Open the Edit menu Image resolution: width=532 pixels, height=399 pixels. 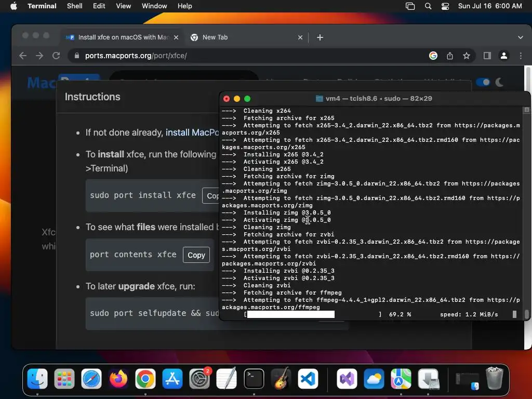point(99,6)
